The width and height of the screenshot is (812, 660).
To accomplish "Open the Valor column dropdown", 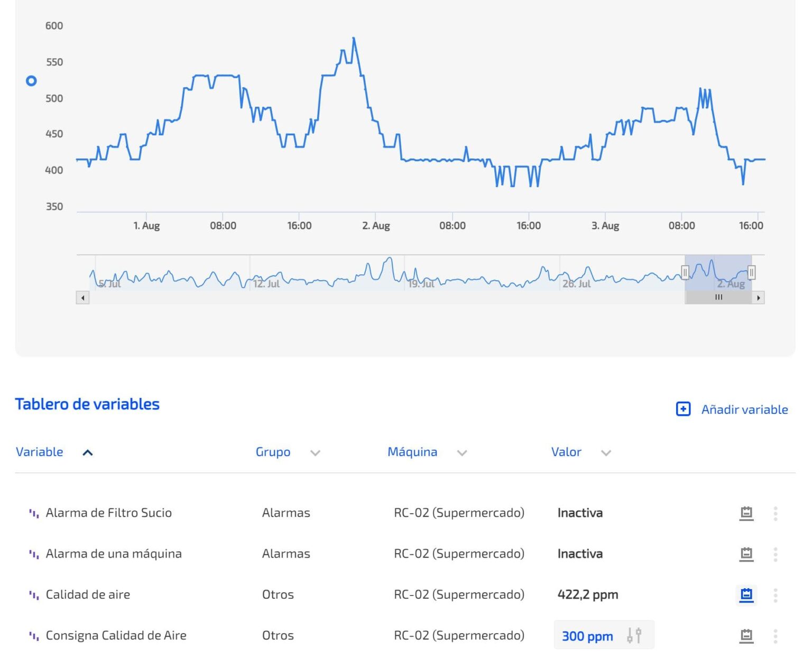I will [606, 453].
